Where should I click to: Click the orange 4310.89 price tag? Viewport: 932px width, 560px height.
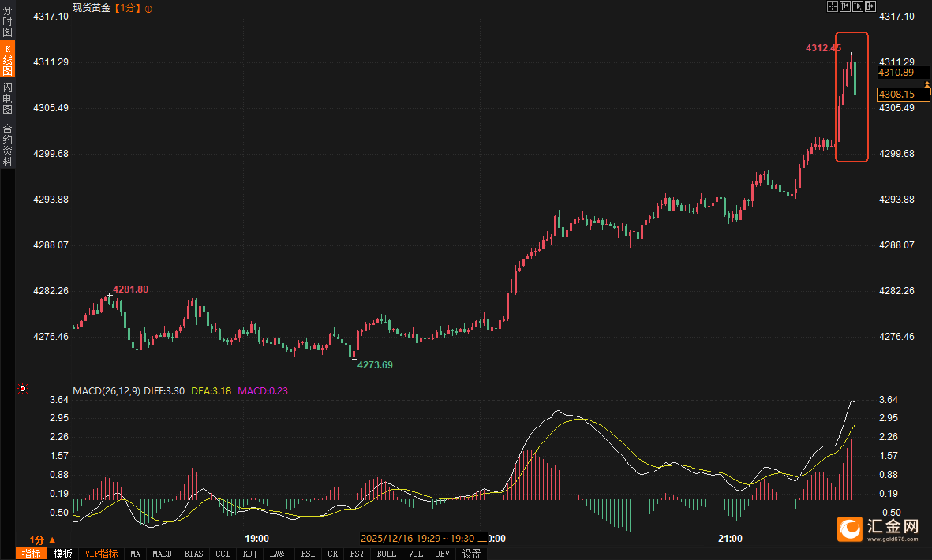[x=903, y=73]
